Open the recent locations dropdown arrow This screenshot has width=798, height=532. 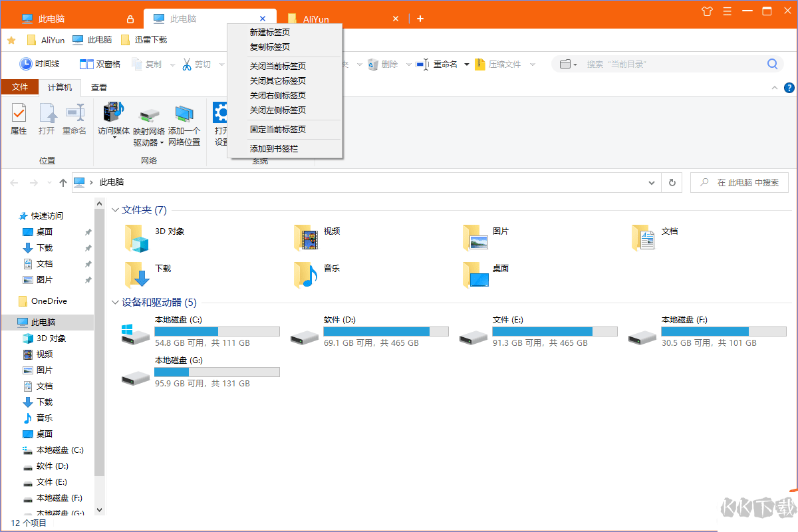(x=49, y=182)
